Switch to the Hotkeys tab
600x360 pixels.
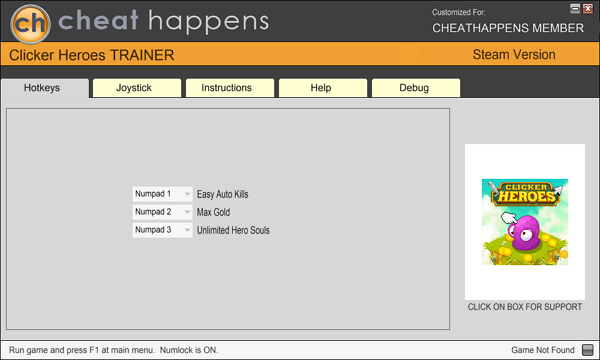click(x=45, y=88)
